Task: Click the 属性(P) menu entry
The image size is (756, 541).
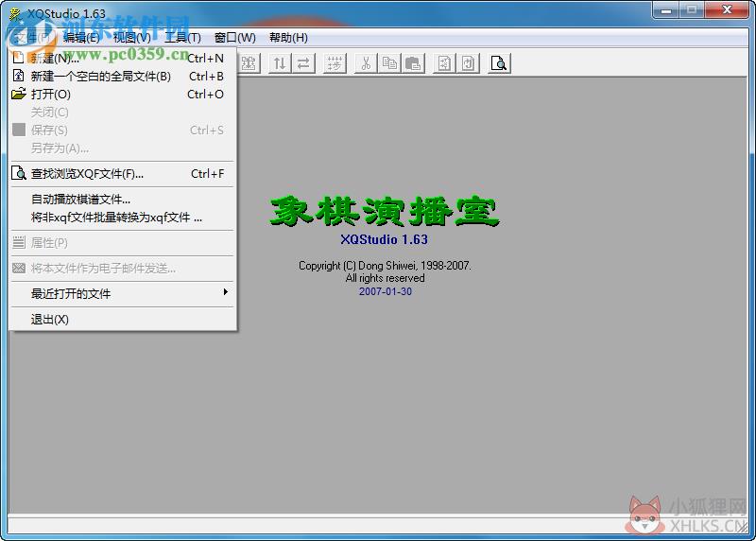Action: 123,242
